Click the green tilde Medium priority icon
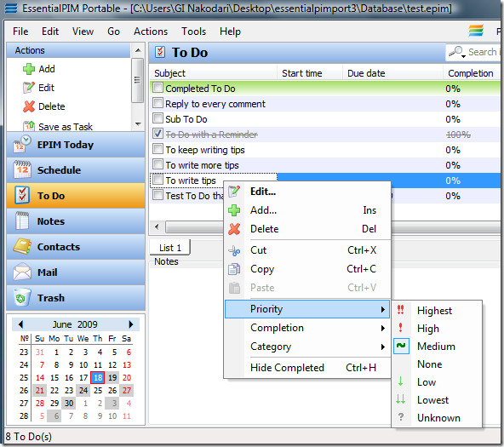 (x=401, y=346)
